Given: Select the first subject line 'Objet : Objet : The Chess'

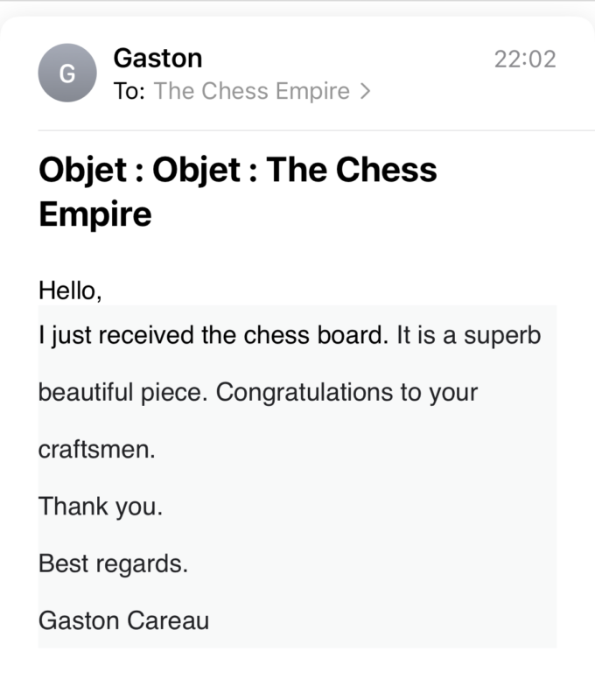Looking at the screenshot, I should [238, 170].
